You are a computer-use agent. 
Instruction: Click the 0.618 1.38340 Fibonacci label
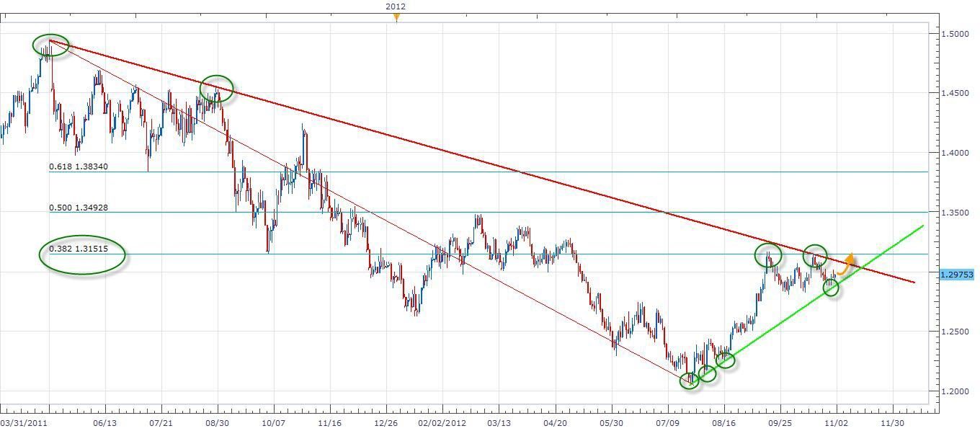(79, 166)
